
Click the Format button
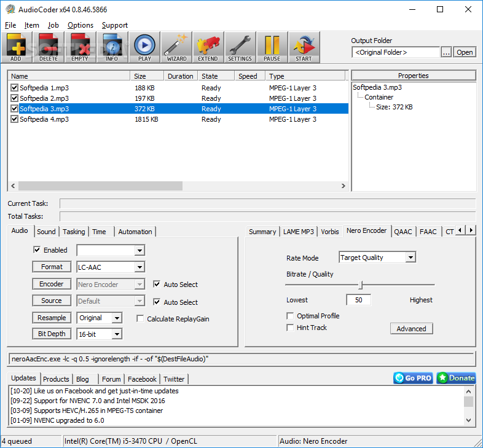52,267
